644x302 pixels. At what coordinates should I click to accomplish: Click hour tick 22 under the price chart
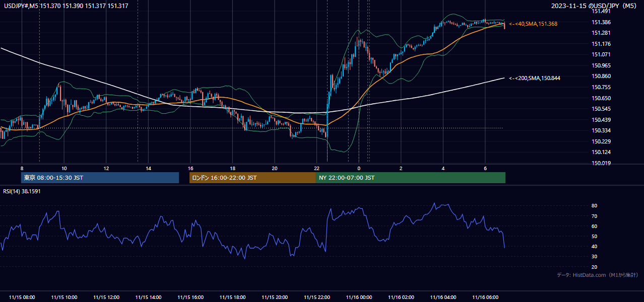click(317, 168)
